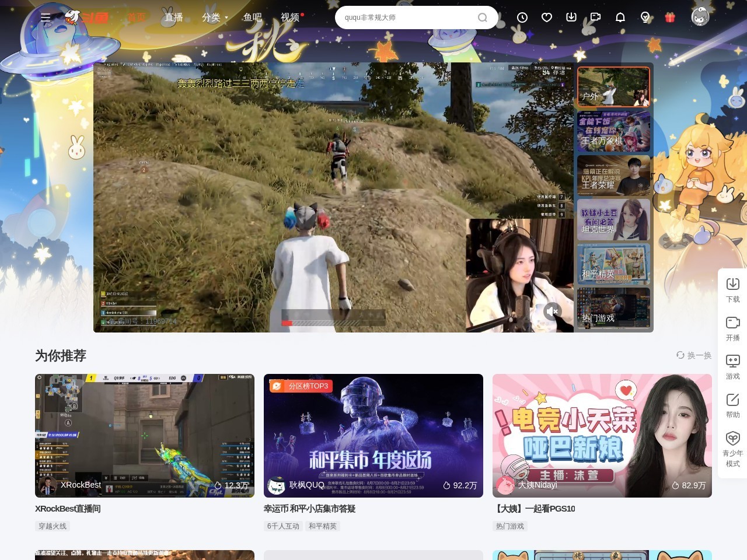The image size is (747, 560).
Task: Select the 户外 stream thumbnail
Action: coord(613,87)
